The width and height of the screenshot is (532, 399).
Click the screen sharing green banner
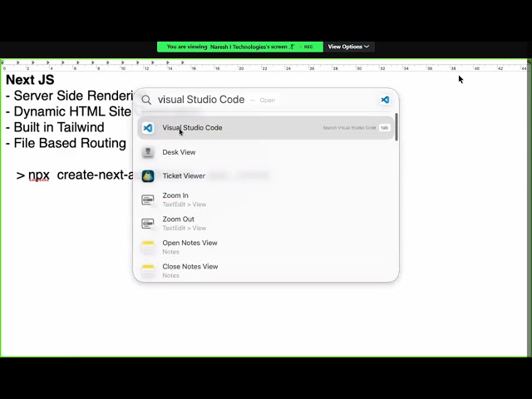tap(240, 47)
